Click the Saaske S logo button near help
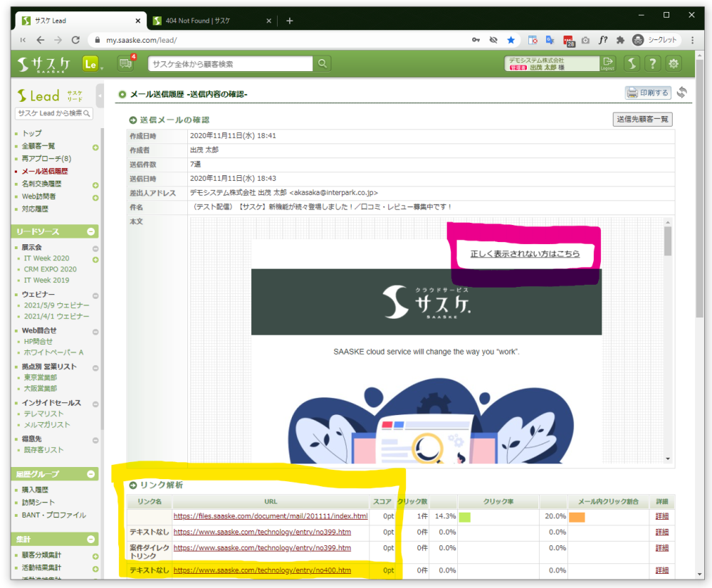The height and width of the screenshot is (588, 712). click(x=632, y=64)
